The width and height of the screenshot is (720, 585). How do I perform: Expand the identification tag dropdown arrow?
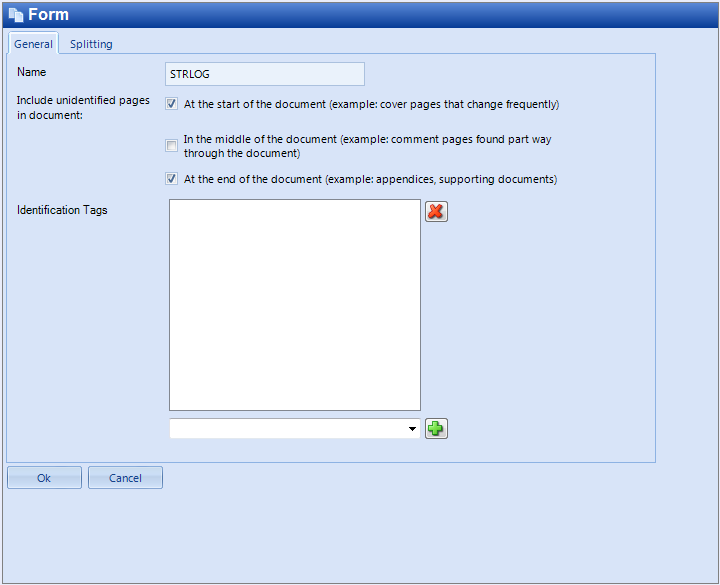pos(412,428)
